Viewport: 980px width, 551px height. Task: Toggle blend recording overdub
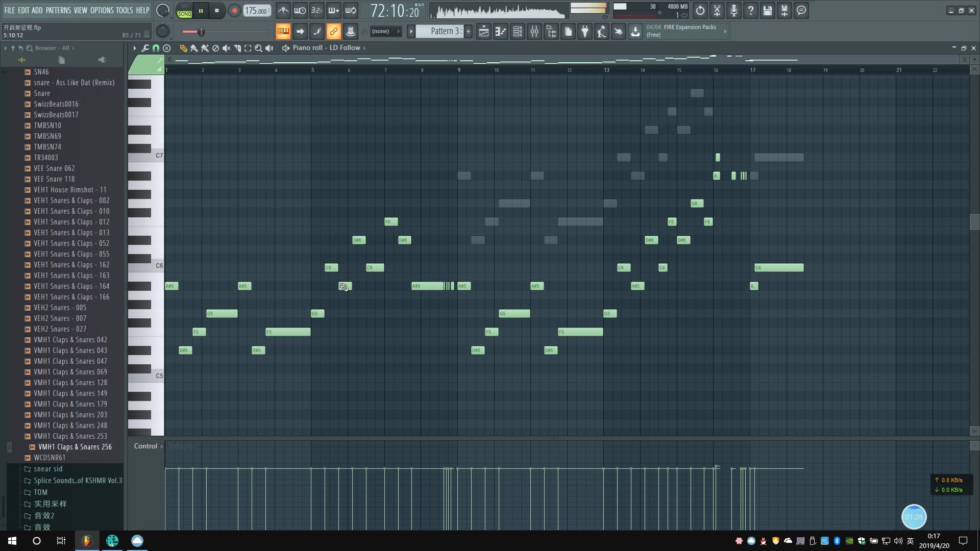[x=334, y=10]
